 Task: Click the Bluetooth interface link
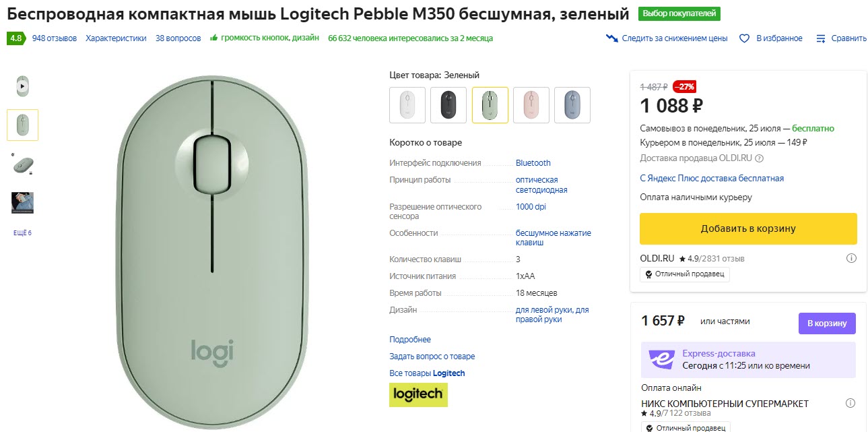click(x=533, y=162)
